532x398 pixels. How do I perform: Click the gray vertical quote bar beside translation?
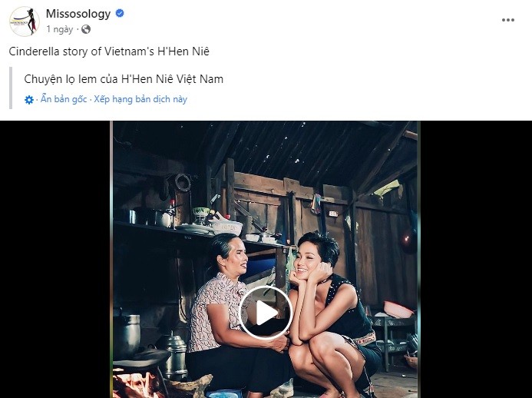pyautogui.click(x=12, y=88)
